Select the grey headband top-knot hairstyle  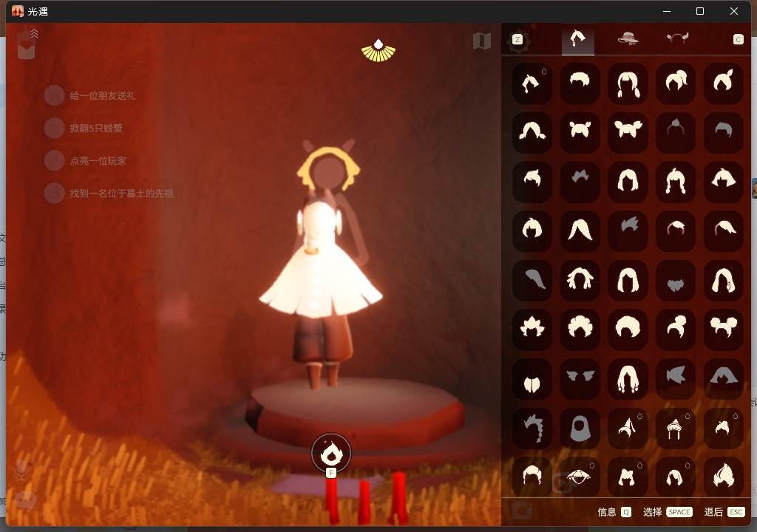[676, 133]
